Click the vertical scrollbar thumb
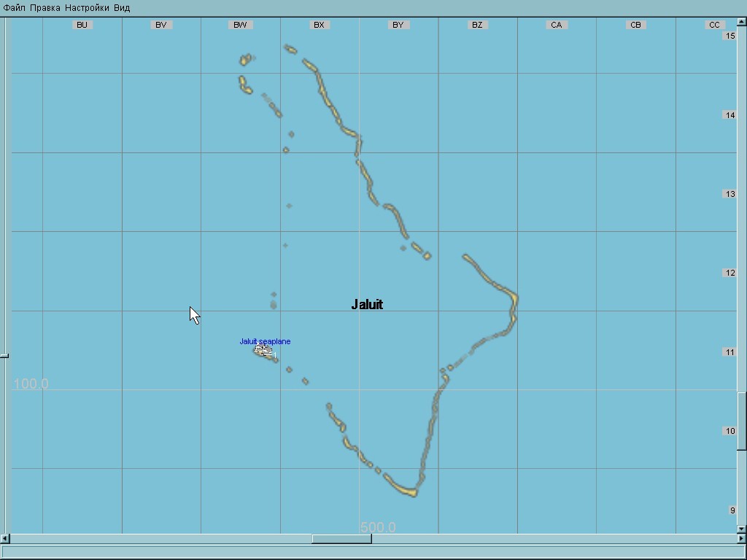This screenshot has width=747, height=560. pos(742,421)
